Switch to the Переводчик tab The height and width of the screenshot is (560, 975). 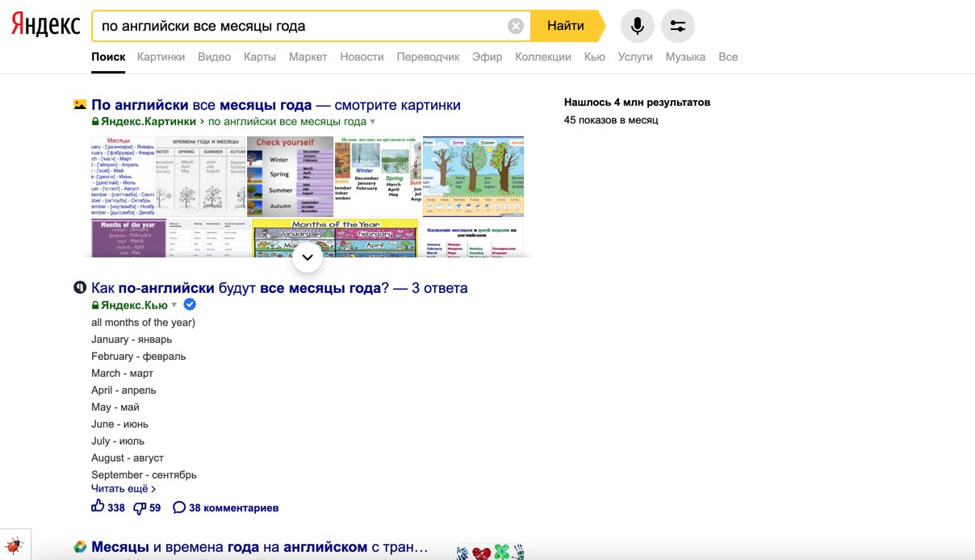[x=428, y=56]
